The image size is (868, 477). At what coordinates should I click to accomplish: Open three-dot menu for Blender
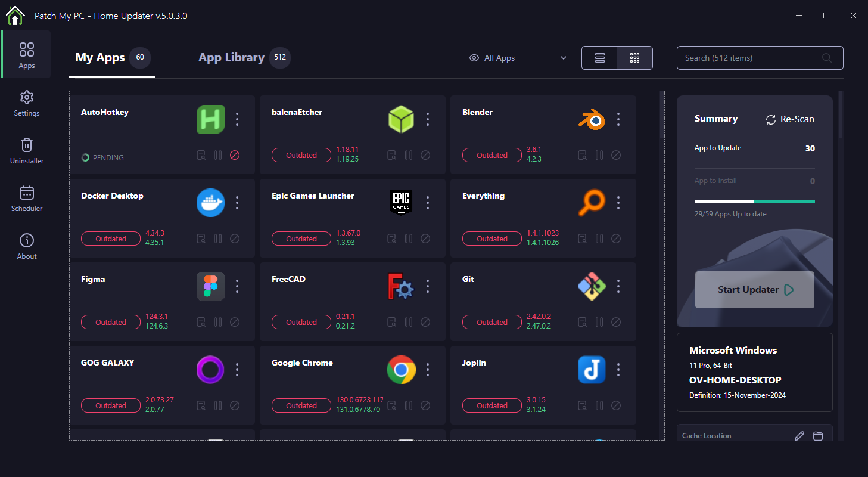pos(618,119)
